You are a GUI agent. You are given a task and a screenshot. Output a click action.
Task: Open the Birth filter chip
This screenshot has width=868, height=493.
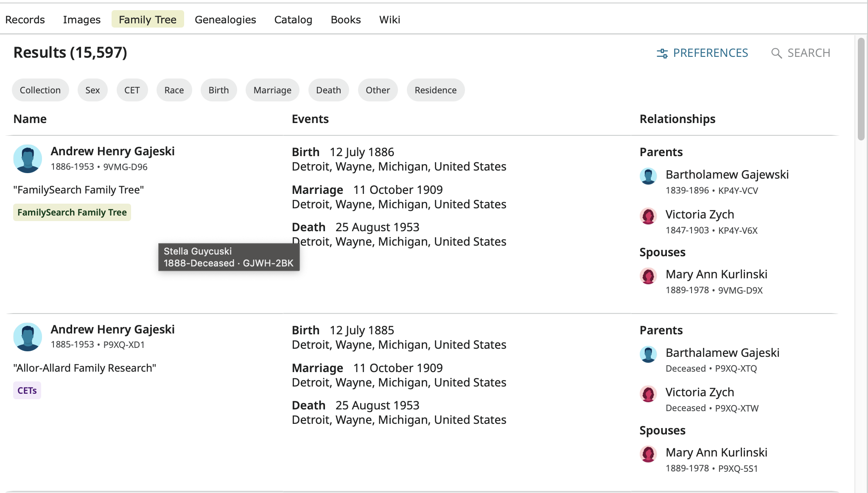pos(218,90)
